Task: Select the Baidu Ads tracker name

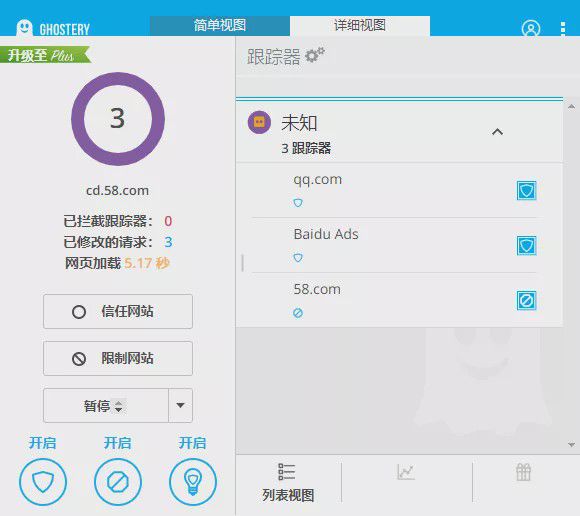Action: click(326, 234)
